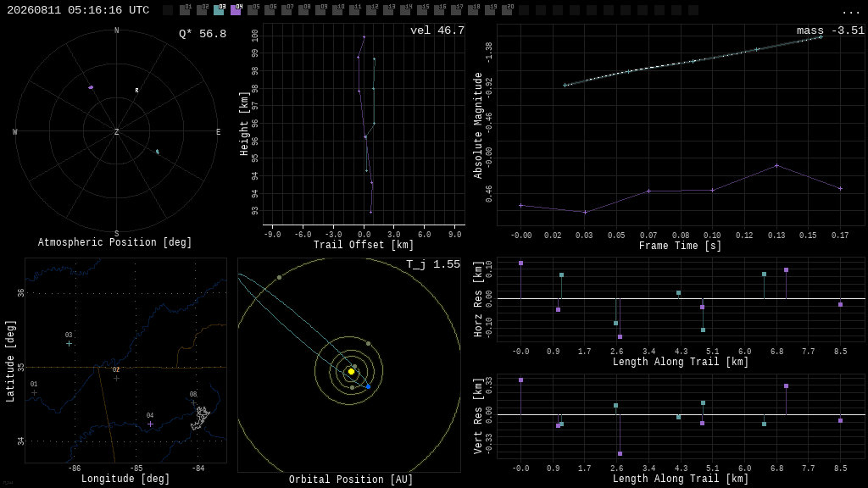Click the Orbital Position [AU] label
Image resolution: width=868 pixels, height=488 pixels.
[x=351, y=480]
